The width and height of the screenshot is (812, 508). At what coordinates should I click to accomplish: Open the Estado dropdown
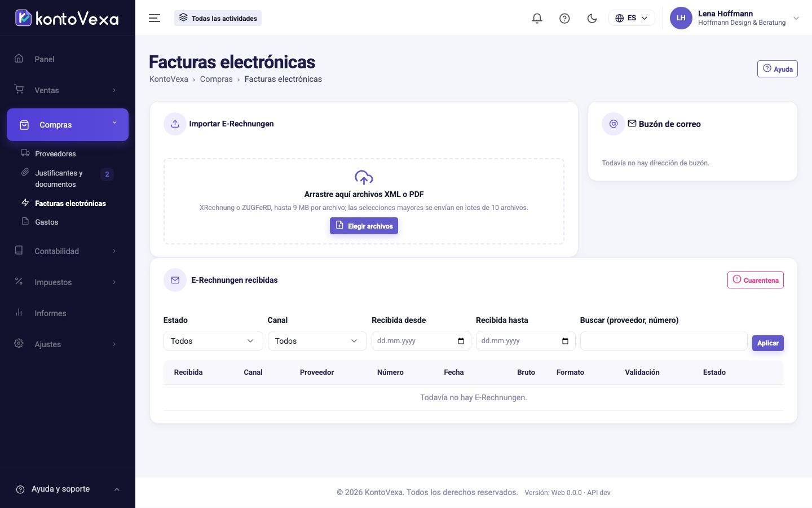click(x=213, y=341)
